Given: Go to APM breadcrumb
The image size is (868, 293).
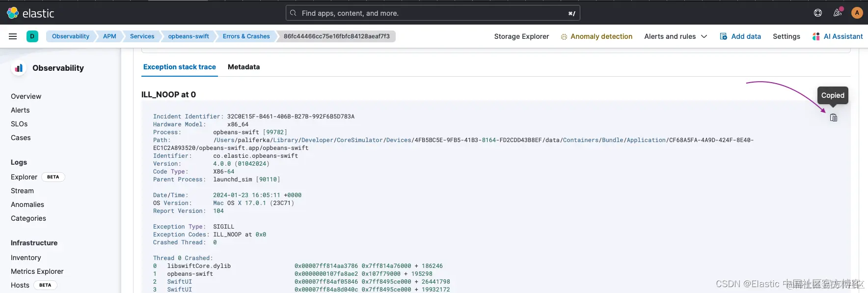Looking at the screenshot, I should pyautogui.click(x=109, y=36).
